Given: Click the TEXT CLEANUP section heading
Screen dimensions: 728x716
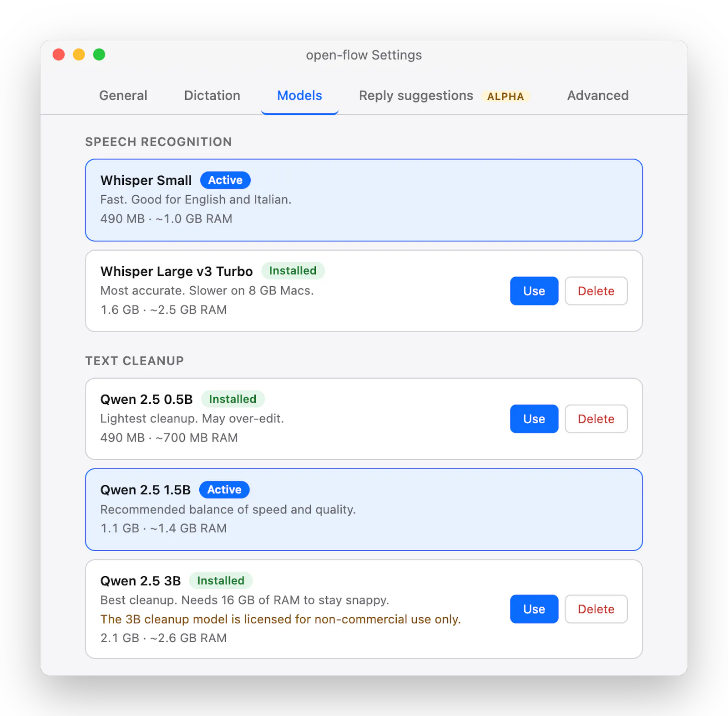Looking at the screenshot, I should [x=135, y=361].
